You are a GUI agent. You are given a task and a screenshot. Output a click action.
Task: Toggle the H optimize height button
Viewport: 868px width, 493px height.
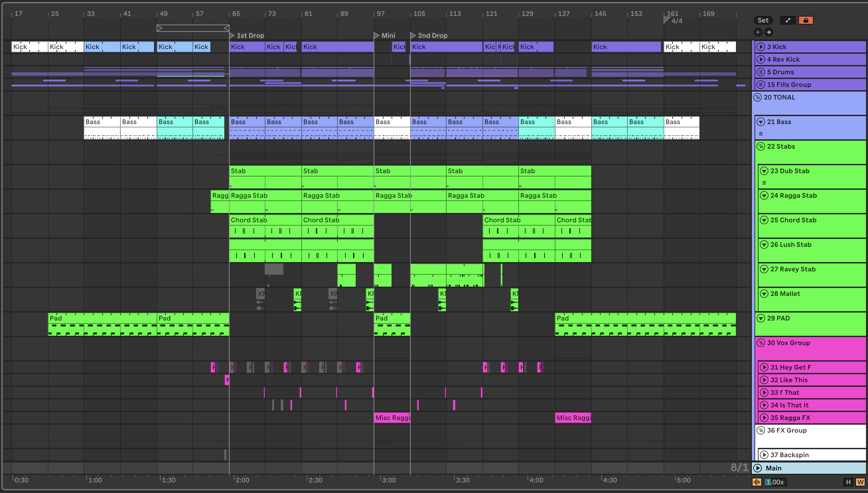tap(848, 482)
